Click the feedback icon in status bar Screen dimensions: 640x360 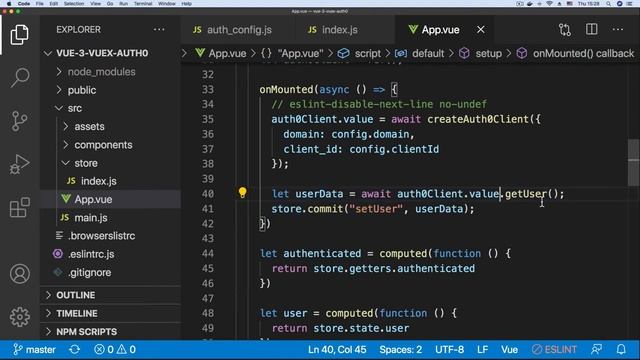point(596,349)
